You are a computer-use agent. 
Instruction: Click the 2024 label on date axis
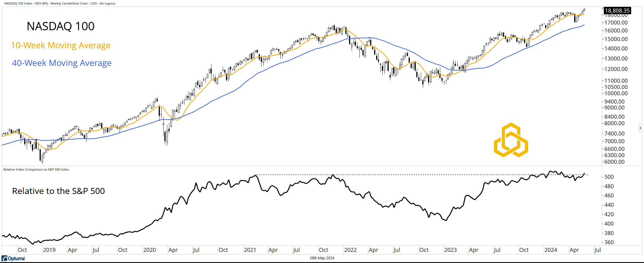[x=551, y=250]
